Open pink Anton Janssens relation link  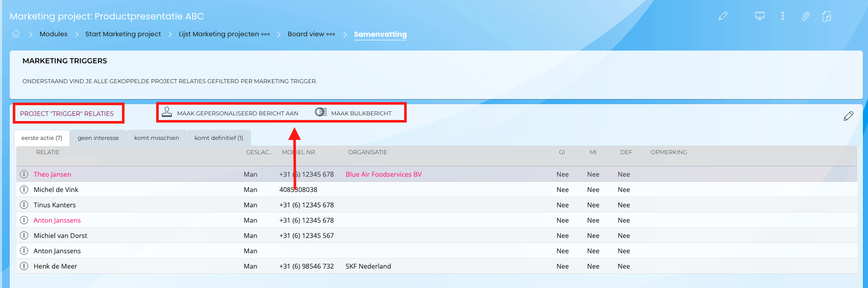tap(57, 220)
